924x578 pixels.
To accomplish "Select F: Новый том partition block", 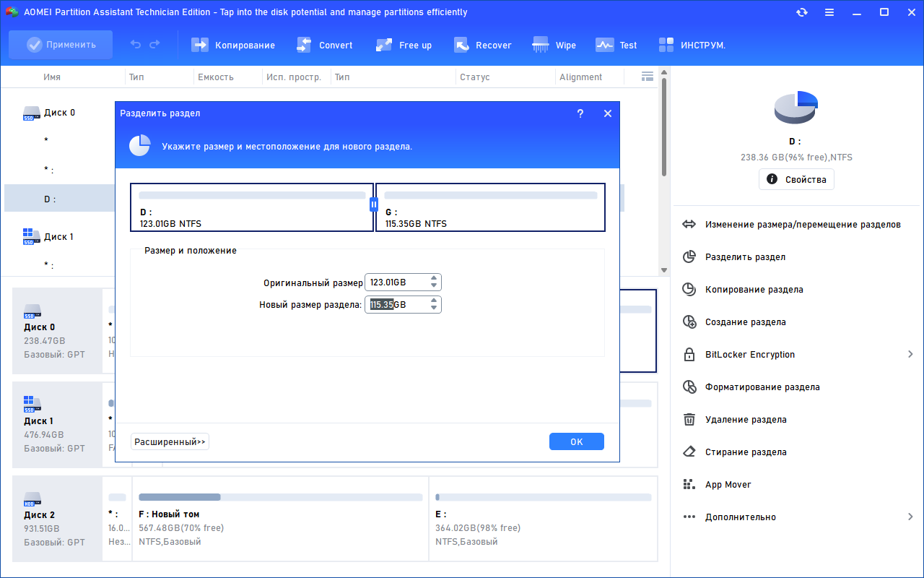I will [280, 519].
